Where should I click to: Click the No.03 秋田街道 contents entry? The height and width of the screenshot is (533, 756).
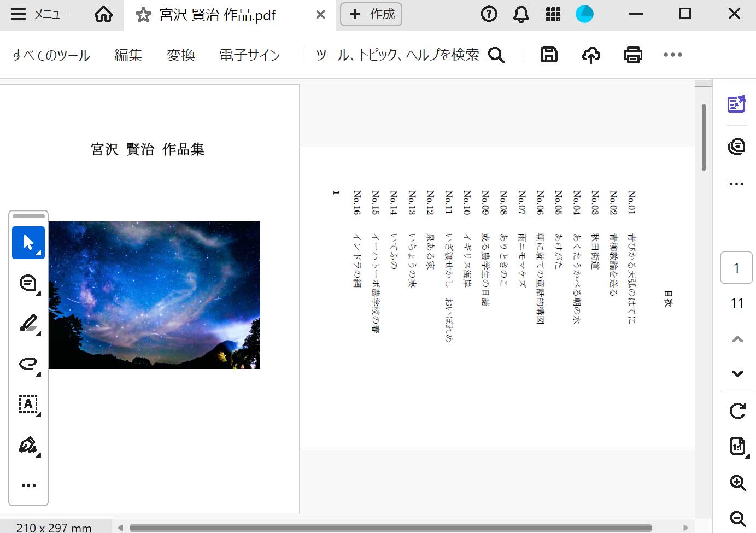pyautogui.click(x=595, y=230)
